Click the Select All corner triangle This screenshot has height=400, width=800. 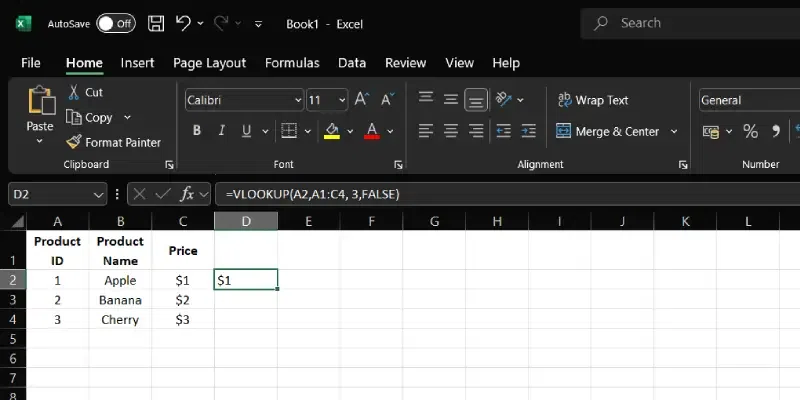click(x=18, y=221)
